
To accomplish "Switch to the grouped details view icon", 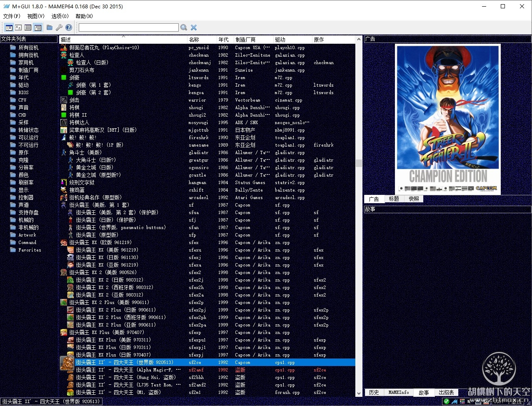I will [x=38, y=27].
